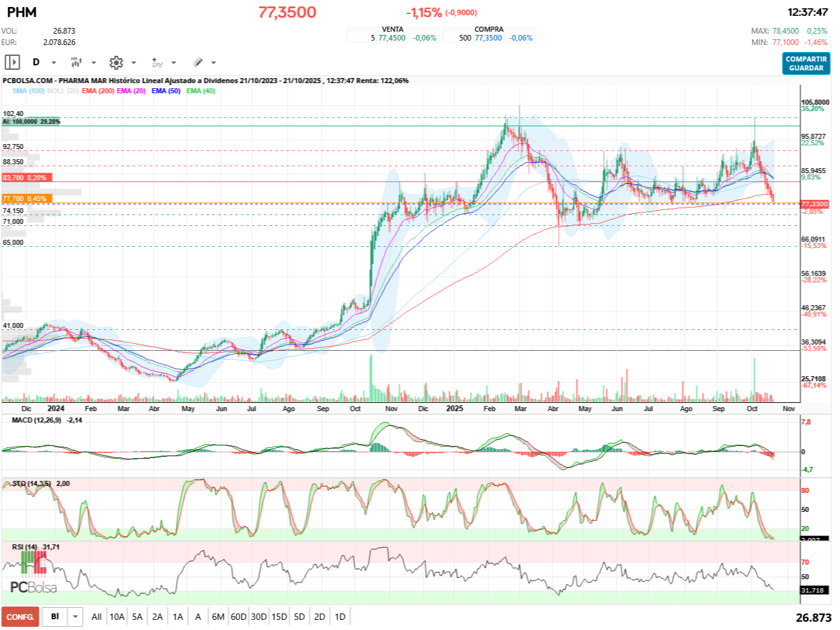Image resolution: width=840 pixels, height=630 pixels.
Task: Select the 6M time range
Action: click(x=218, y=617)
